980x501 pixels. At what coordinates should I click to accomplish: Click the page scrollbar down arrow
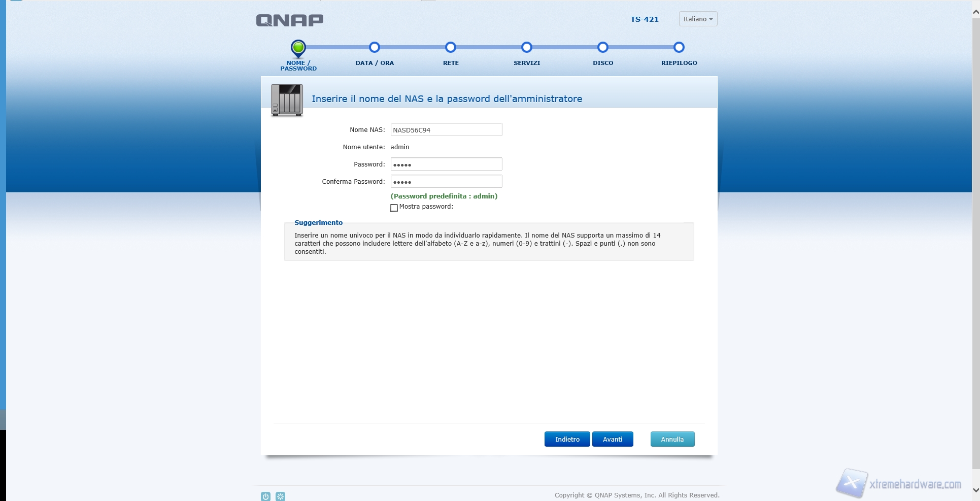pos(975,490)
